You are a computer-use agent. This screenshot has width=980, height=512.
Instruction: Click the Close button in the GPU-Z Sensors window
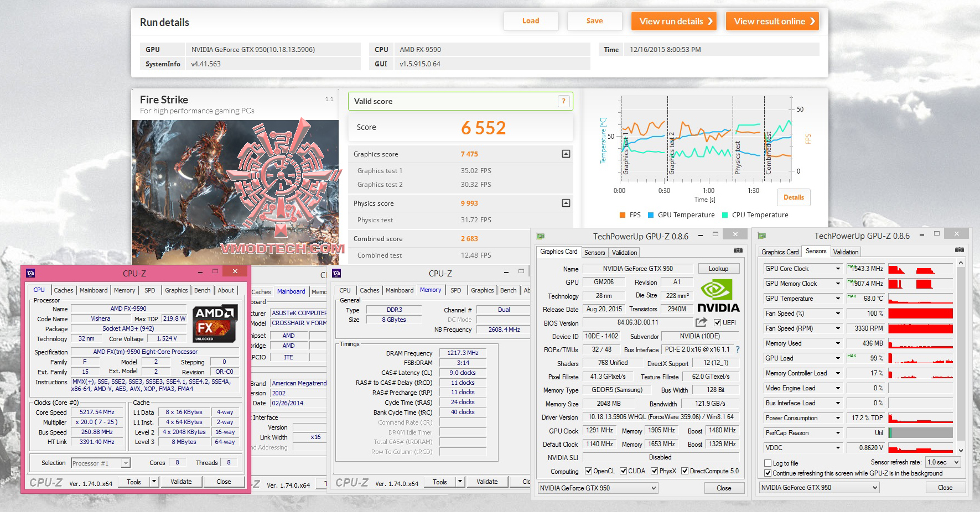tap(946, 488)
